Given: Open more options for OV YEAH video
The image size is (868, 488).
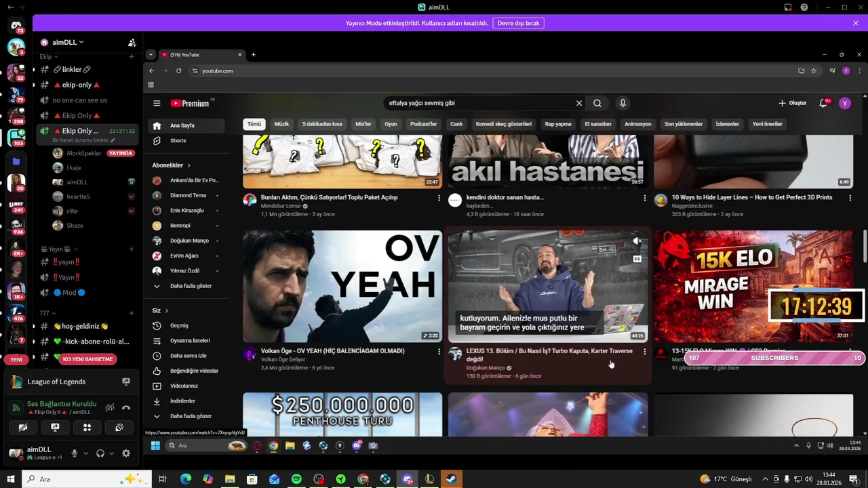Looking at the screenshot, I should [439, 352].
